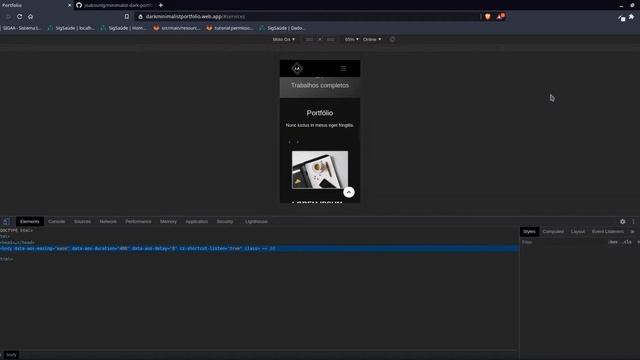Screen dimensions: 640x360
Task: Open the Moto G4 device dropdown
Action: click(x=283, y=40)
